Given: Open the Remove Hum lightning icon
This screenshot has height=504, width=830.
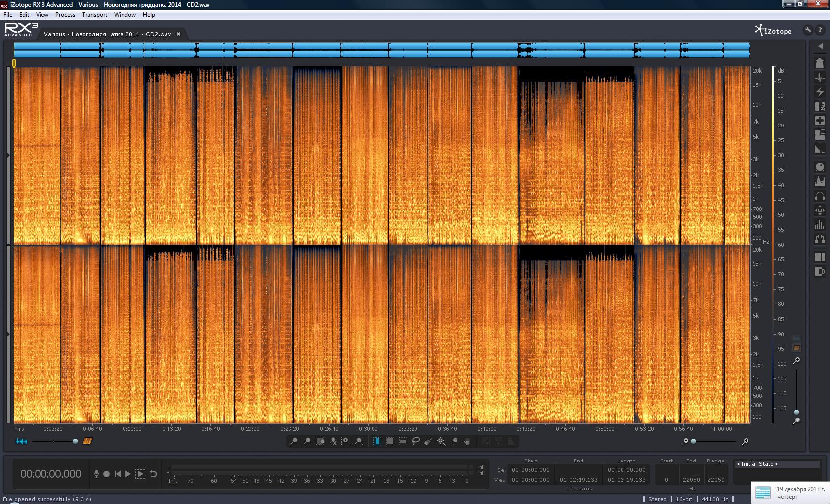Looking at the screenshot, I should point(819,92).
